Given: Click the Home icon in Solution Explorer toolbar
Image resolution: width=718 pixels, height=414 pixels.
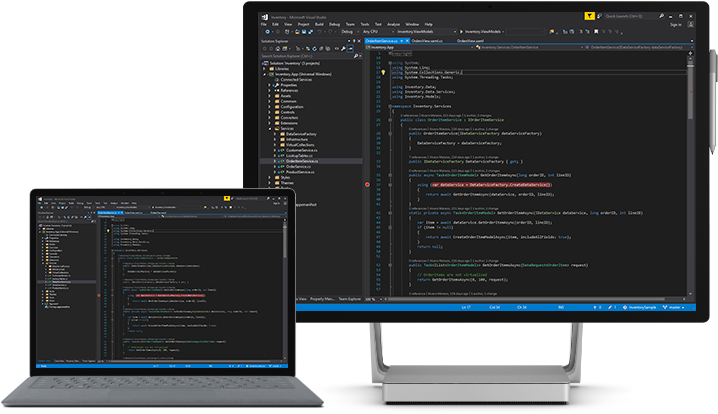Looking at the screenshot, I should [277, 49].
